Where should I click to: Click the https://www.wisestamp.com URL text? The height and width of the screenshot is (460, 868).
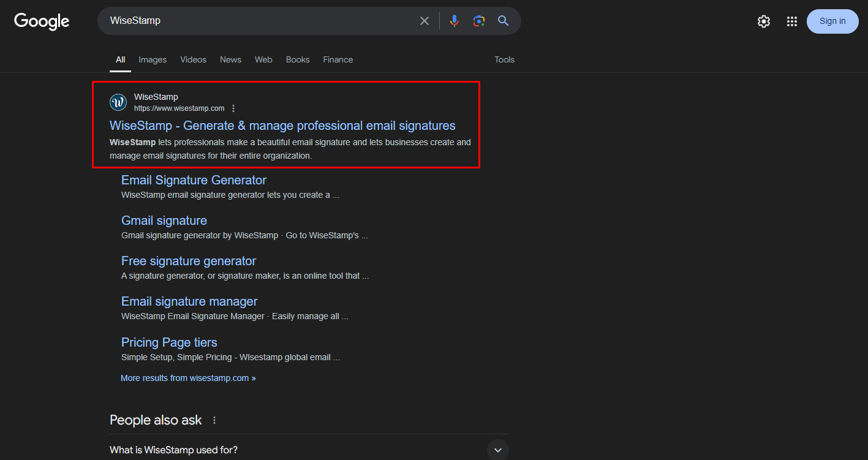[x=179, y=108]
